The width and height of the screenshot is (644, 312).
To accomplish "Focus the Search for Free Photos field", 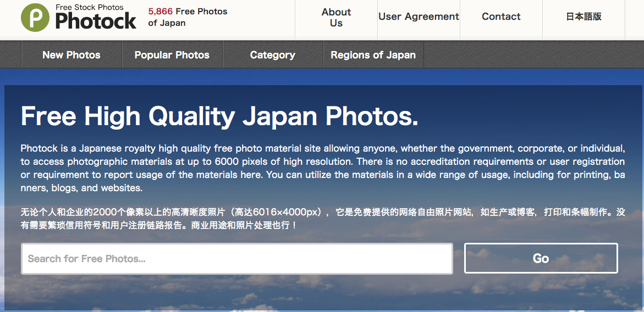I will click(x=237, y=259).
